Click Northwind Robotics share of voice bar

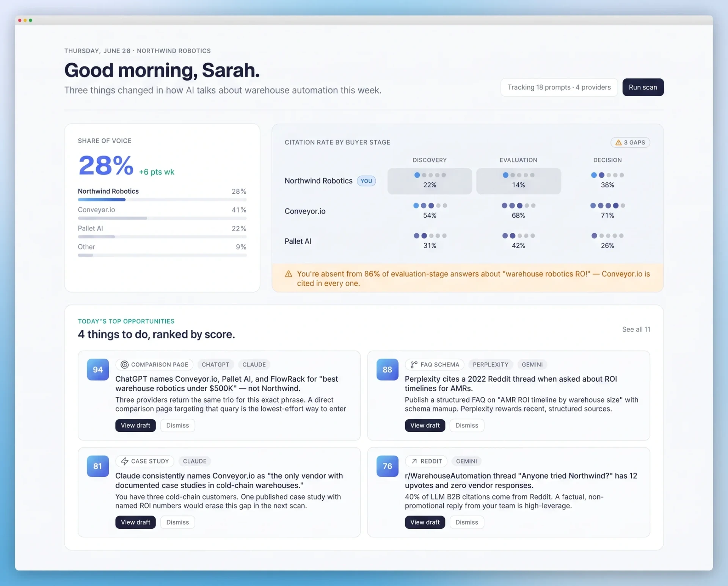(x=162, y=199)
